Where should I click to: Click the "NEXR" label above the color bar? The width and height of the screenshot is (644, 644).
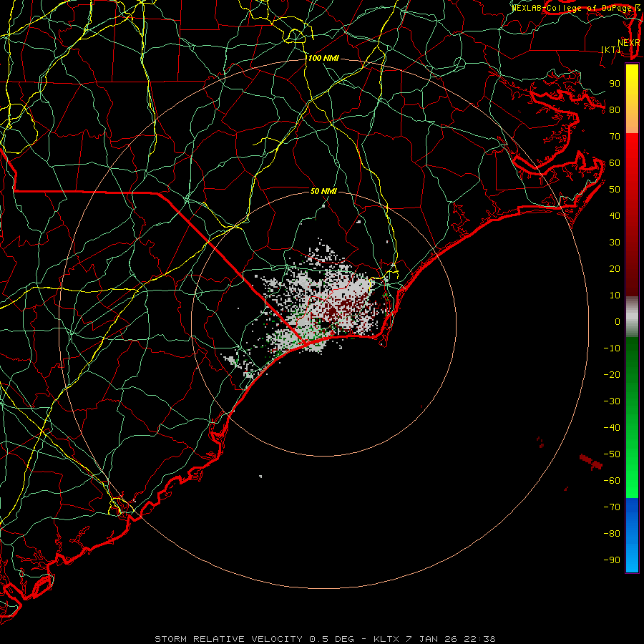[x=628, y=43]
